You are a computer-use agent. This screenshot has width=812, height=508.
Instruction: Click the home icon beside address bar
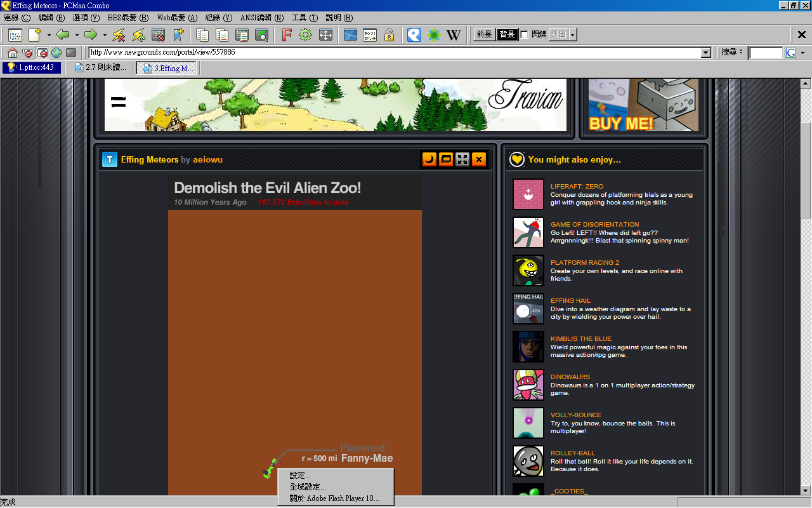pos(12,53)
